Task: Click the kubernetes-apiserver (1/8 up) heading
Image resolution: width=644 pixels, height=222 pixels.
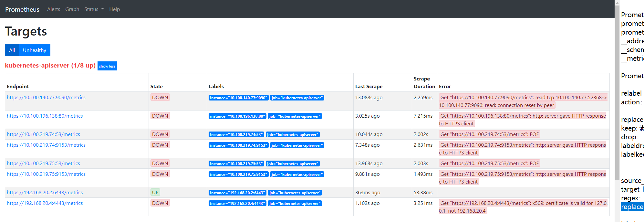Action: 50,65
